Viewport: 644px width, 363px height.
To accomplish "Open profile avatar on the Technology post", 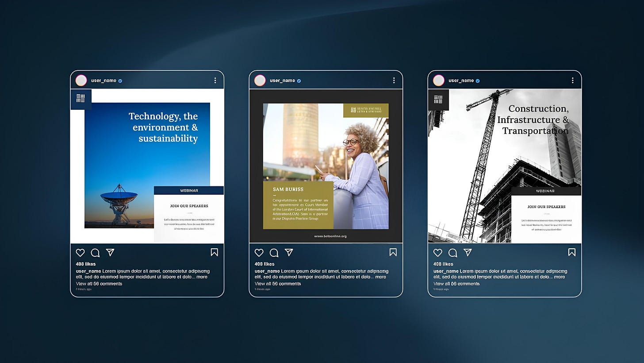I will click(x=81, y=81).
